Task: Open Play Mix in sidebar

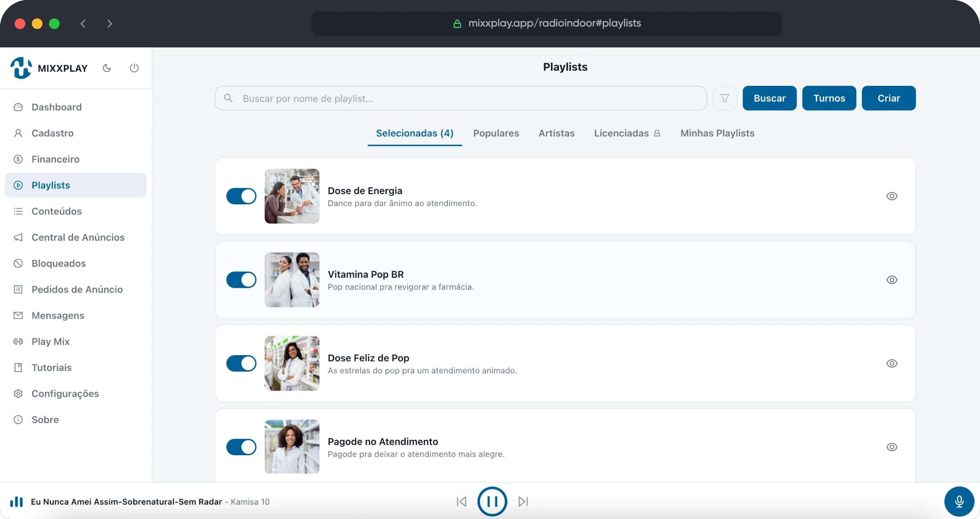Action: (x=76, y=342)
